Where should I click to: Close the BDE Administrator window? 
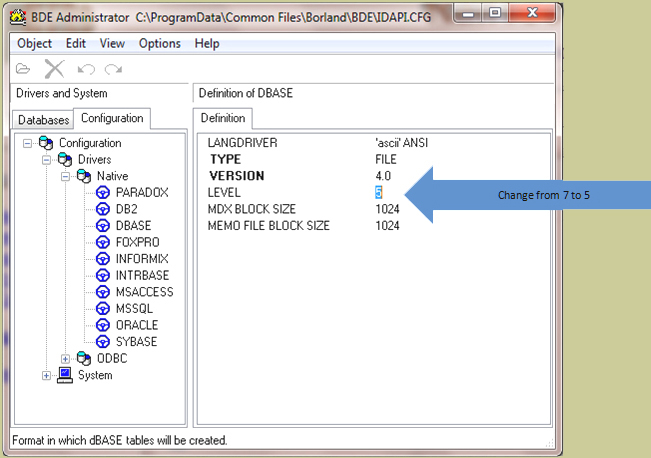(532, 13)
